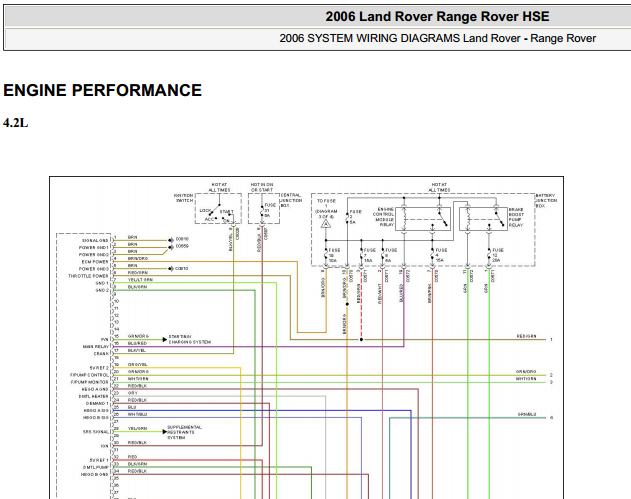Click the 'GND 2' pin label
The width and height of the screenshot is (631, 499).
click(102, 290)
